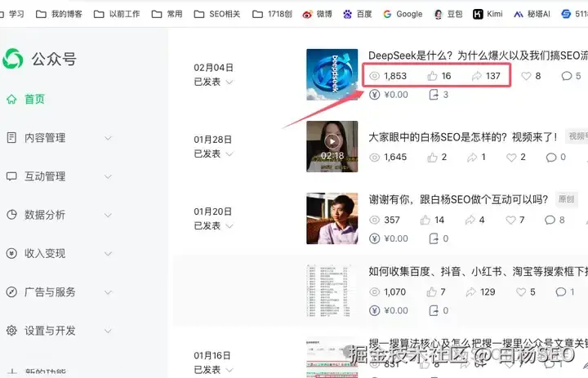Open 已发表 dropdown for 01月20日
The width and height of the screenshot is (588, 378).
click(213, 226)
